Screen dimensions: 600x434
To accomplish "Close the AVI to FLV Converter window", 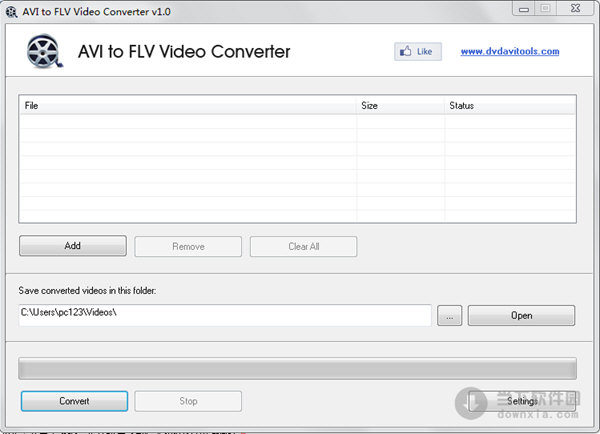I will coord(575,8).
